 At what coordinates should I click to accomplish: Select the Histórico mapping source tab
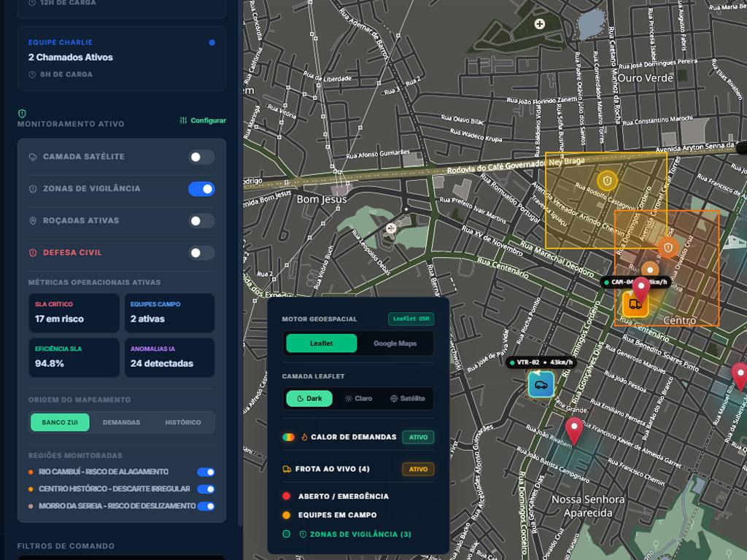tap(183, 422)
